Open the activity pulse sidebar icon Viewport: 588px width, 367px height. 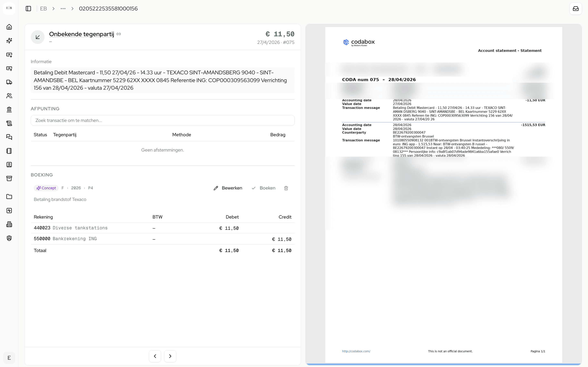(9, 210)
